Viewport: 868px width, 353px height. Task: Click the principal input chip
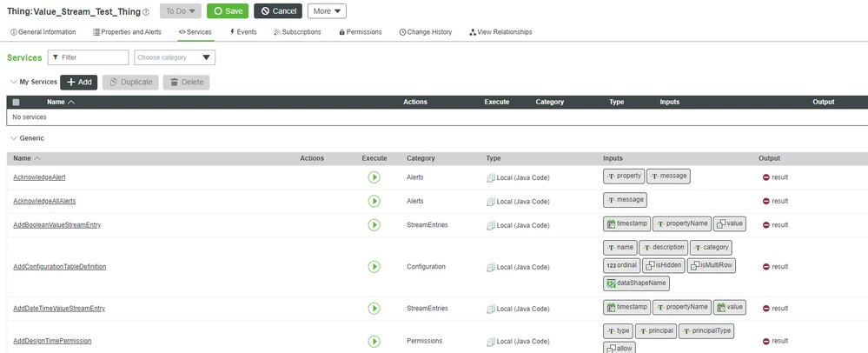pyautogui.click(x=655, y=331)
